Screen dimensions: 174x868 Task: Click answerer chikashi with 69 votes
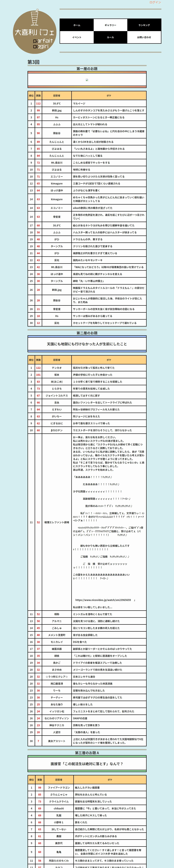pos(59,808)
